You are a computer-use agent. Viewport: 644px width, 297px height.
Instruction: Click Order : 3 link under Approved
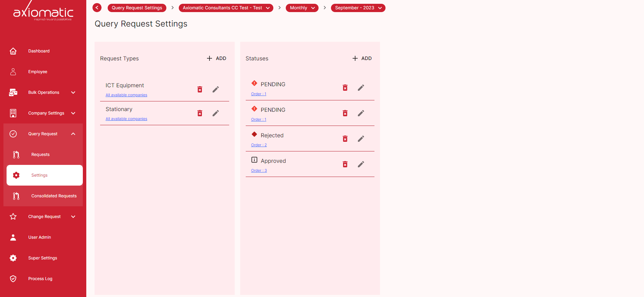point(259,170)
